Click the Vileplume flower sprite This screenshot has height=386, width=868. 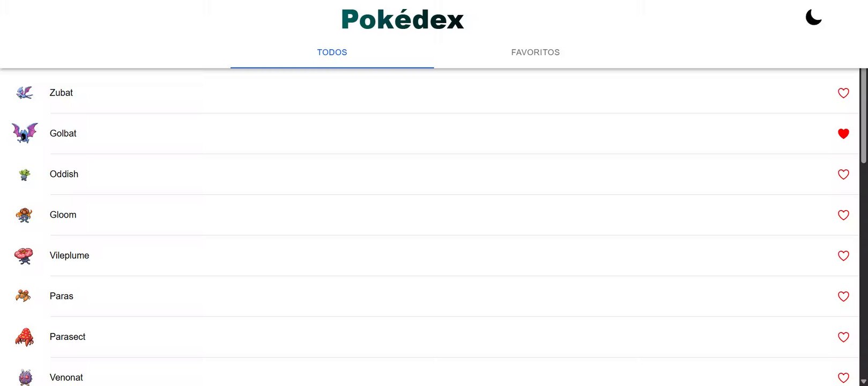tap(24, 256)
